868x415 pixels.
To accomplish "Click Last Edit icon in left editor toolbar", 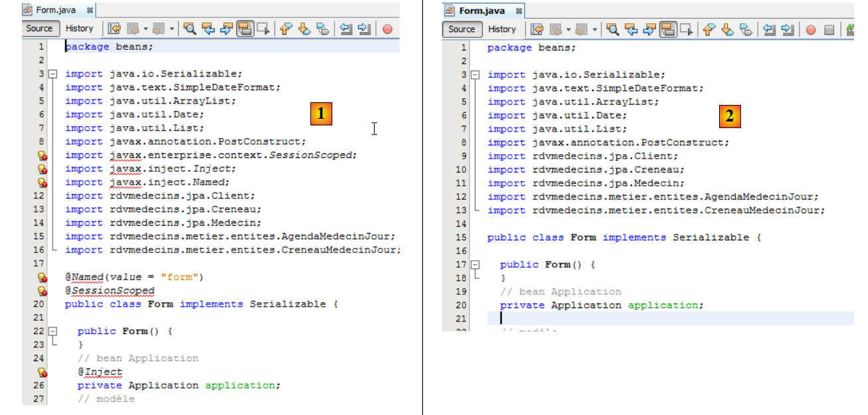I will 114,29.
